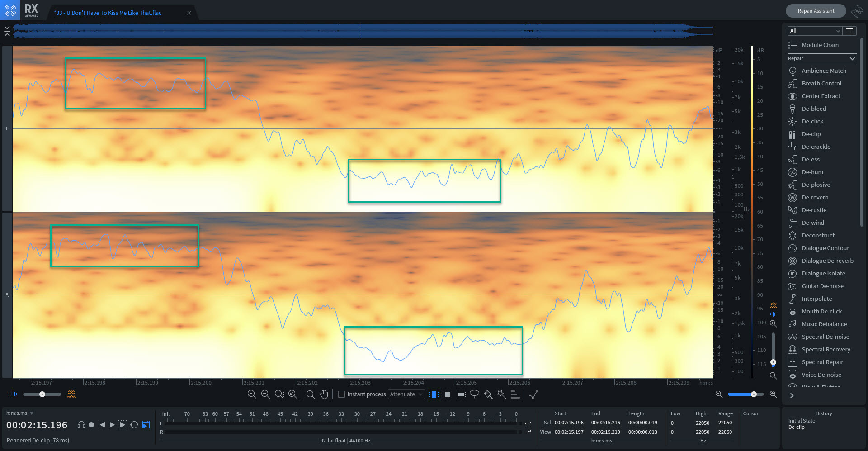
Task: Click the 00:02:15.196 timecode display
Action: [x=37, y=425]
